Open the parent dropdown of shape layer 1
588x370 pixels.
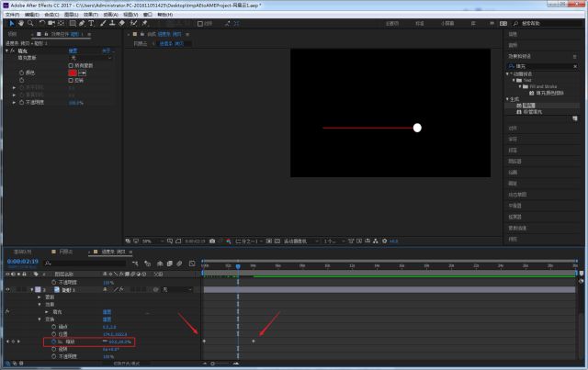[x=177, y=289]
